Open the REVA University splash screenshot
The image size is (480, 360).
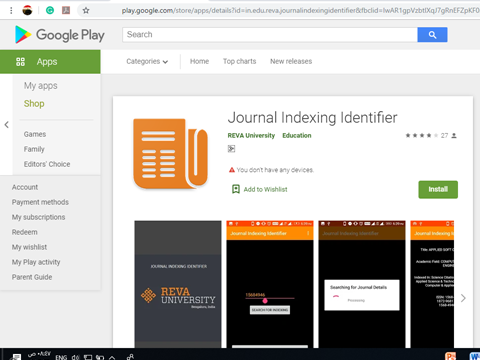tap(178, 284)
